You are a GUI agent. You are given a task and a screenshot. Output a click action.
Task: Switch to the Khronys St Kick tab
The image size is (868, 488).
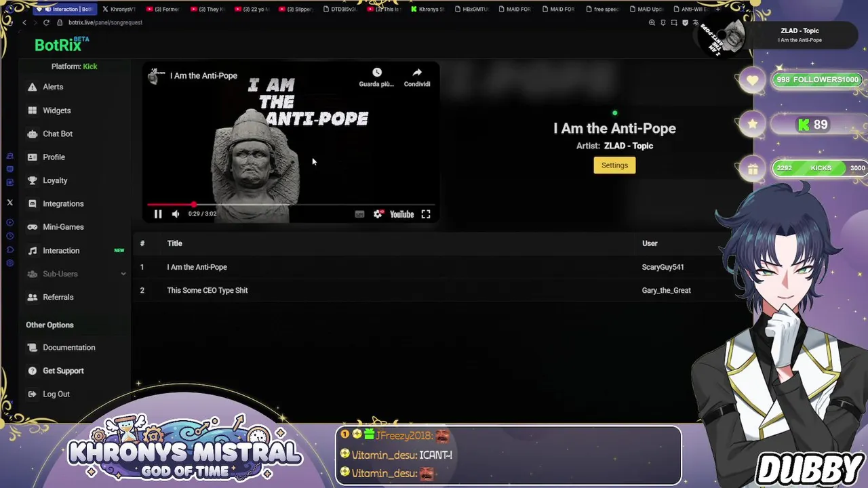point(428,9)
